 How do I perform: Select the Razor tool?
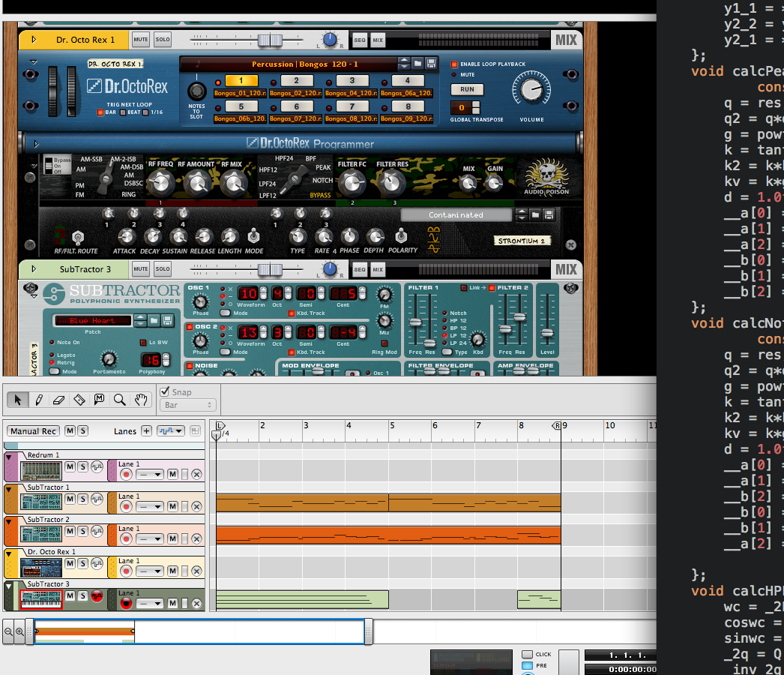(79, 400)
